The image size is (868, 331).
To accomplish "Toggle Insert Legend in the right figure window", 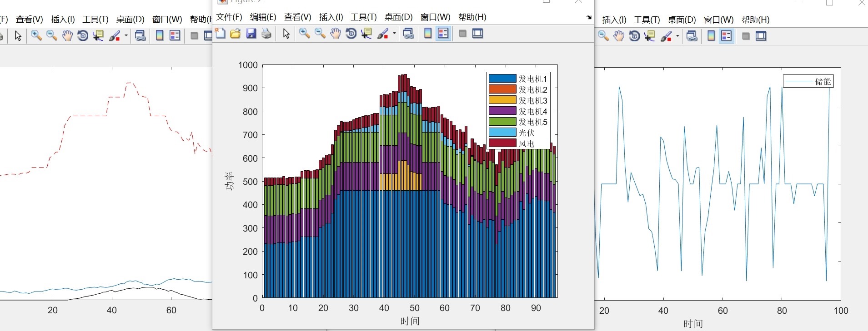I will 727,36.
